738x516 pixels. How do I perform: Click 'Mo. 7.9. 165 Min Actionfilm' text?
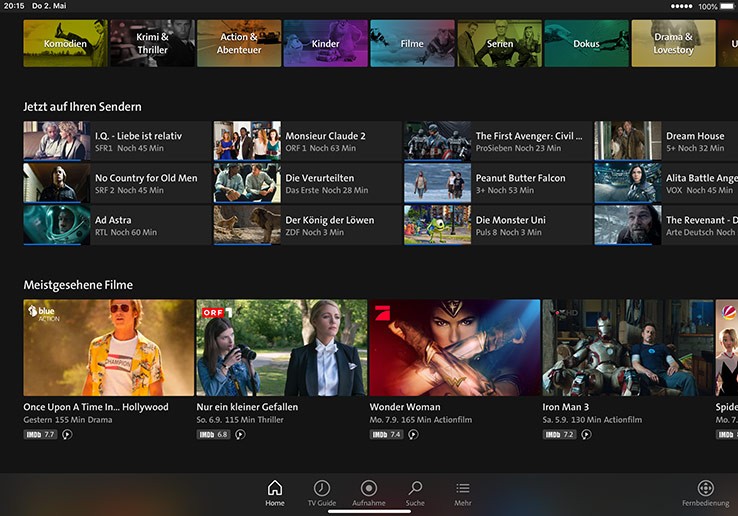(x=421, y=419)
